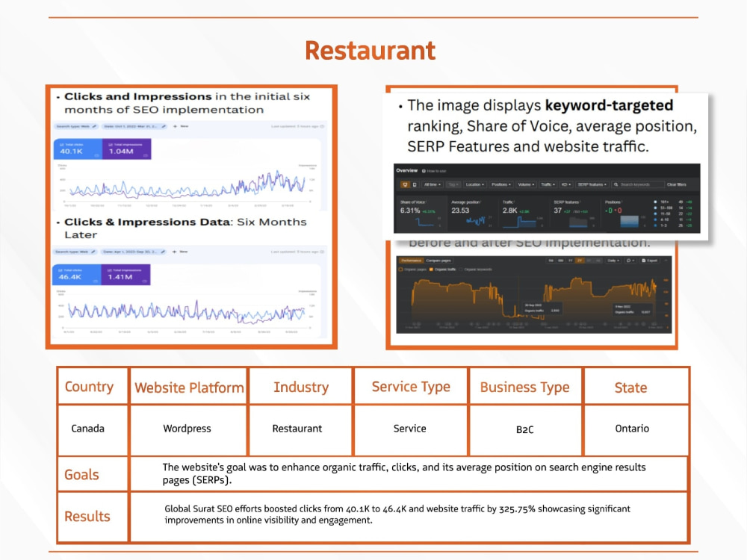Click the Export button

[x=650, y=261]
